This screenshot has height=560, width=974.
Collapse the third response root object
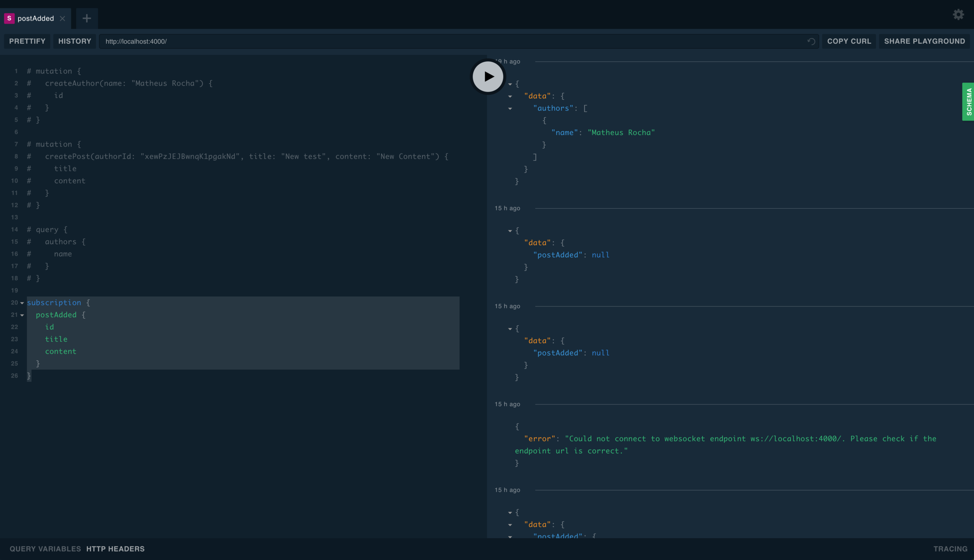[x=510, y=329]
